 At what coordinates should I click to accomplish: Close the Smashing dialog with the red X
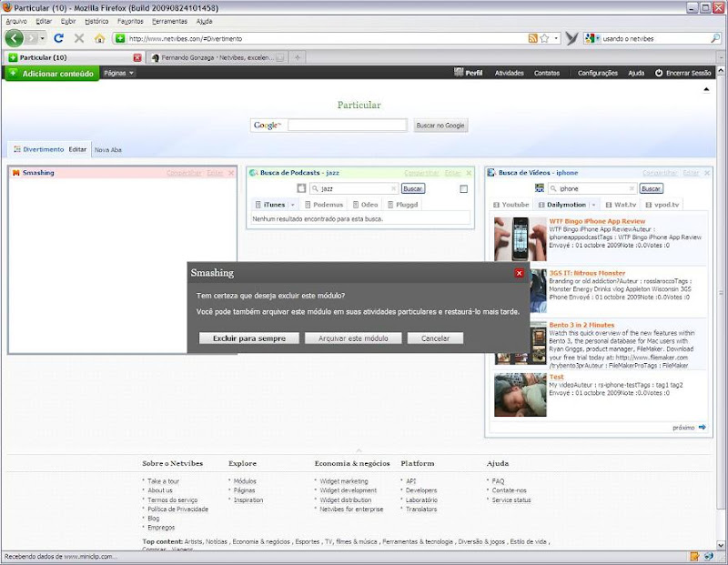519,273
